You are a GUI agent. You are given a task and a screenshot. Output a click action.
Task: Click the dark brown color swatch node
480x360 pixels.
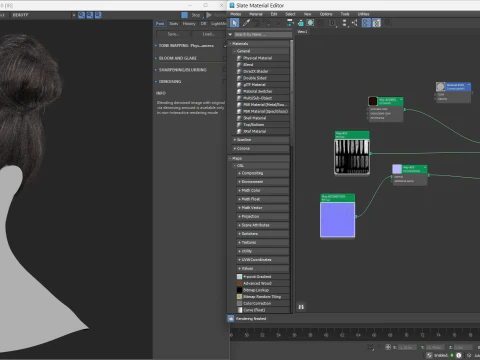373,101
